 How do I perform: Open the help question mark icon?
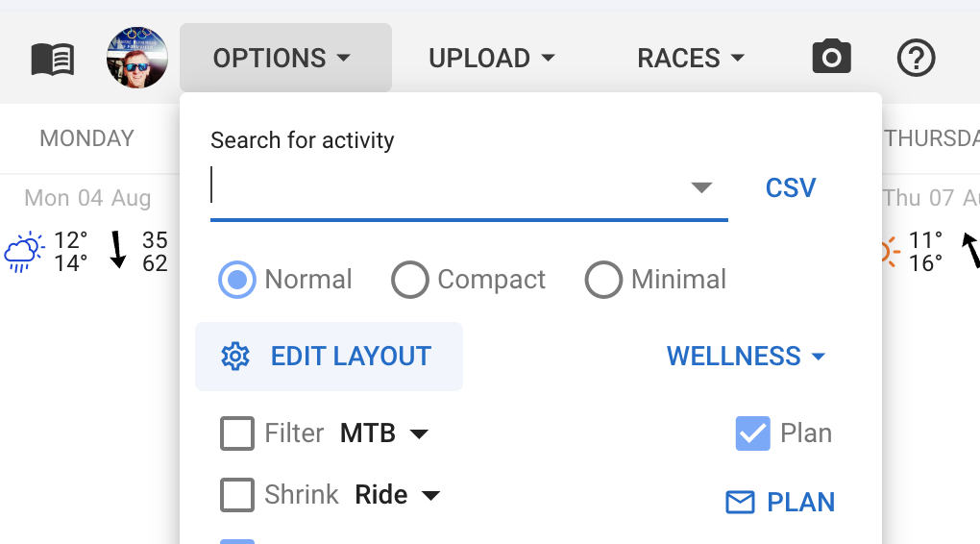[916, 59]
